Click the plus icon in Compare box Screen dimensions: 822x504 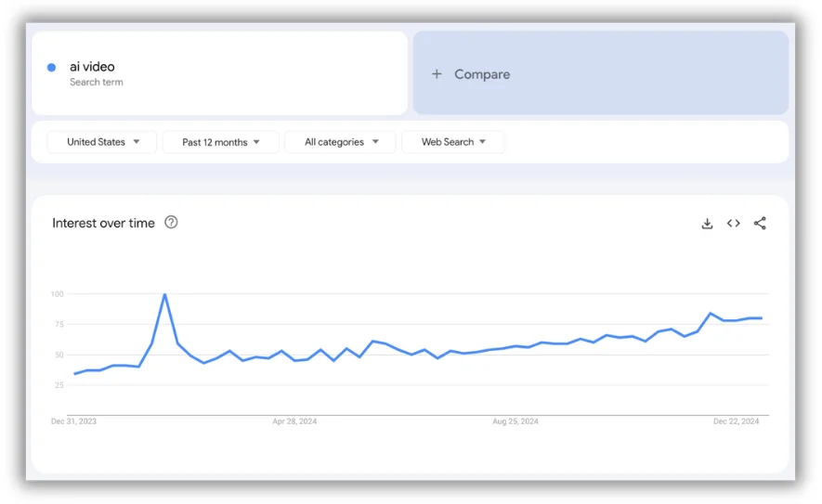437,74
